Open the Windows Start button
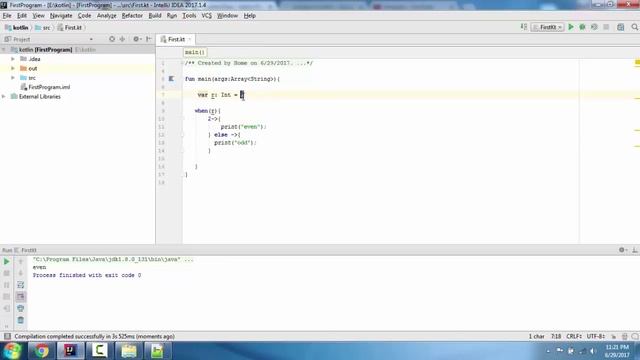 12,351
